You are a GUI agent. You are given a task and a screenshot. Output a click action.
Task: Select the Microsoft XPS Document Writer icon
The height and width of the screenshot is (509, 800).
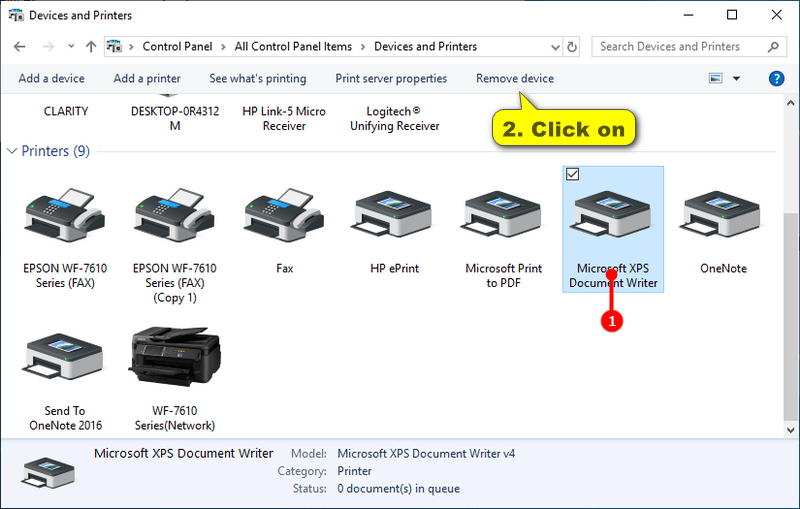tap(613, 214)
